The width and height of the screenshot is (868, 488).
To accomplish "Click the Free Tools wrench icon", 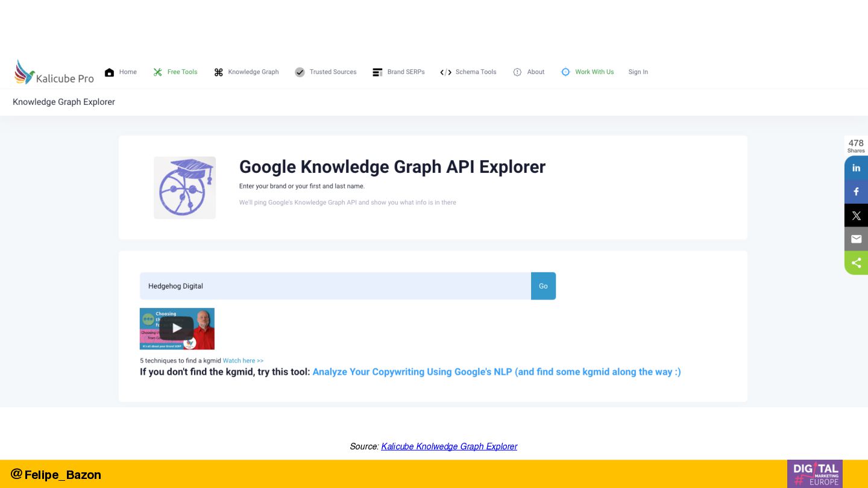I will click(x=157, y=72).
